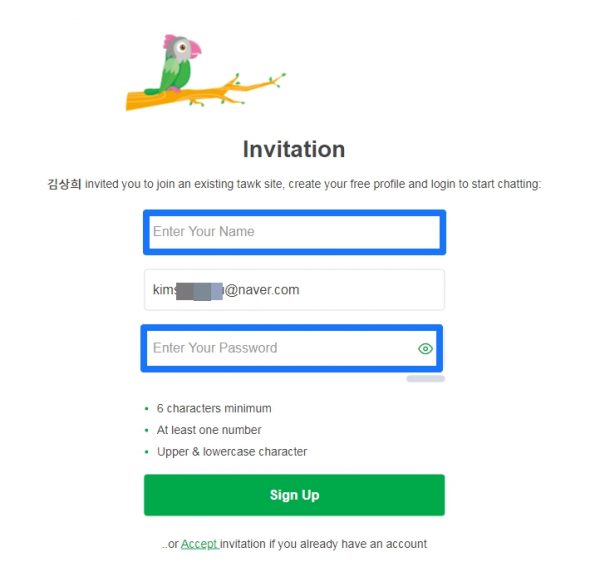Focus the Enter Your Password field

coord(280,348)
